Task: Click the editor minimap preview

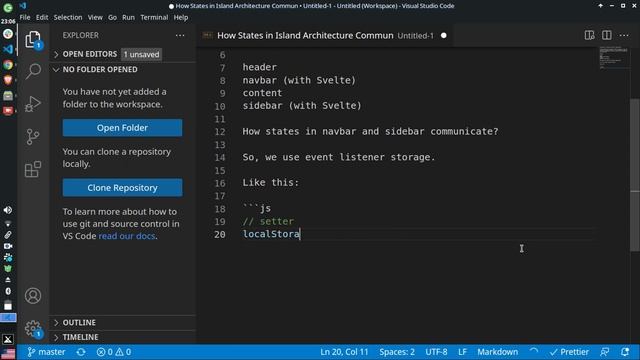Action: 614,58
